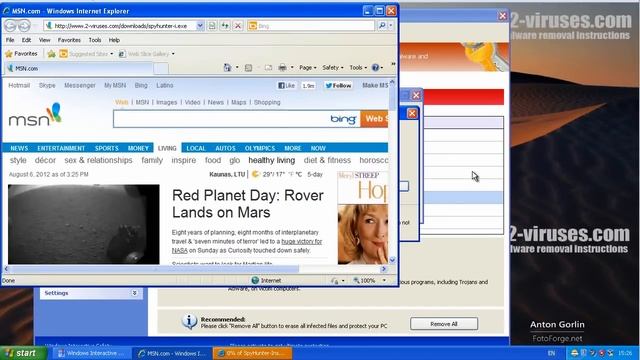Click the diet & fitness link
The image size is (640, 360).
(x=327, y=160)
